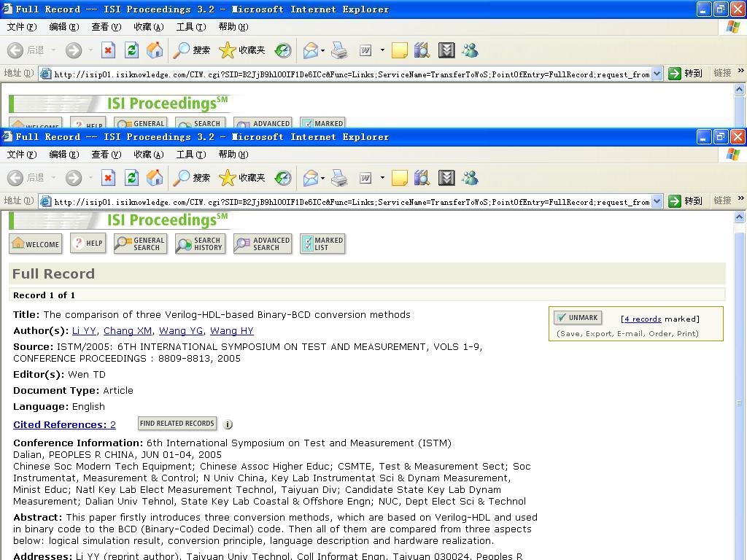Click the WELCOME home button in front window
747x560 pixels.
point(35,244)
